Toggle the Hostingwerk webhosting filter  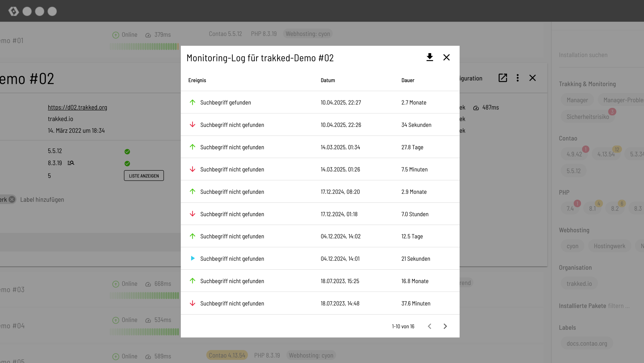tap(609, 246)
